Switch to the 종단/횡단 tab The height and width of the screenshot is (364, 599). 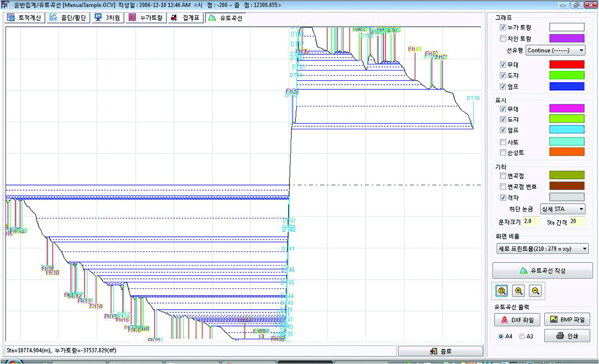click(68, 18)
